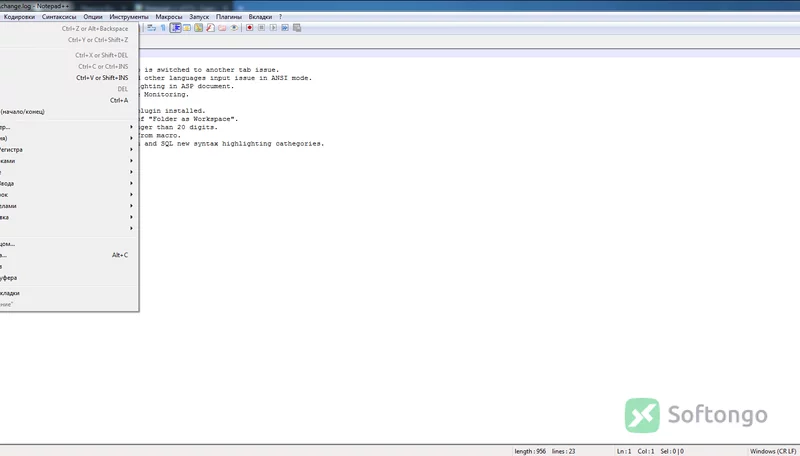Start macro recording with red dot icon
Viewport: 800px width, 456px height.
click(x=249, y=28)
